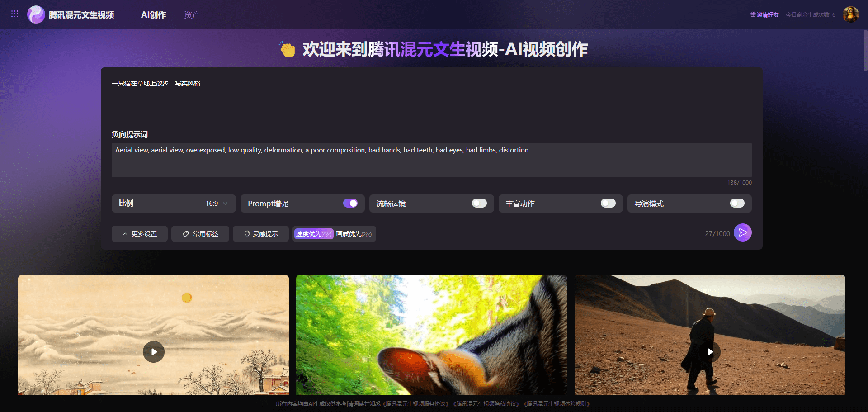Open 灵感提示 inspiration prompts

click(x=261, y=234)
